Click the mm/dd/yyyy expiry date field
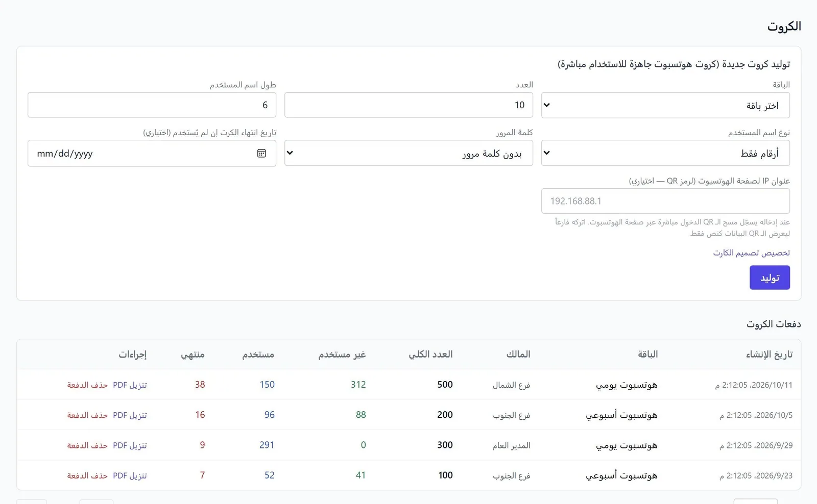Viewport: 817px width, 504px height. point(152,153)
